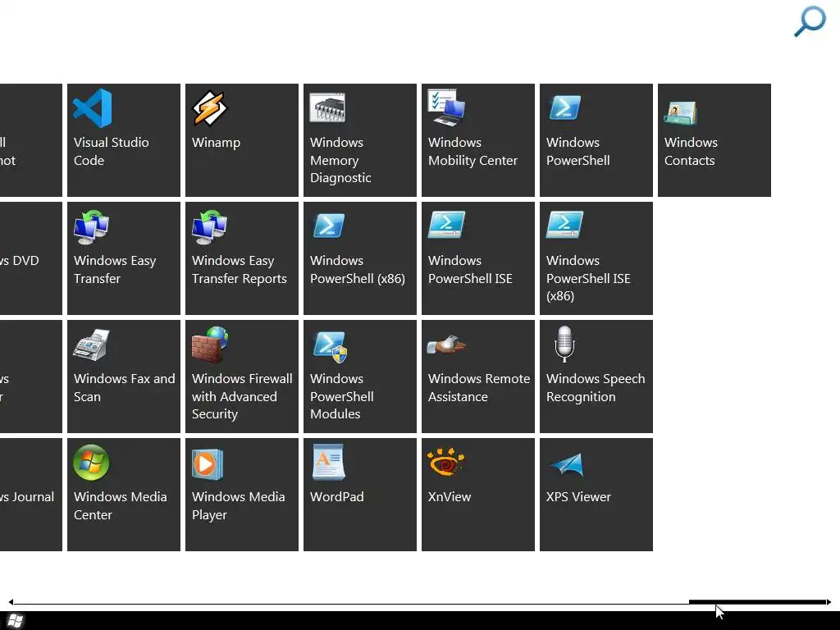Open Windows Speech Recognition microphone icon

[564, 344]
